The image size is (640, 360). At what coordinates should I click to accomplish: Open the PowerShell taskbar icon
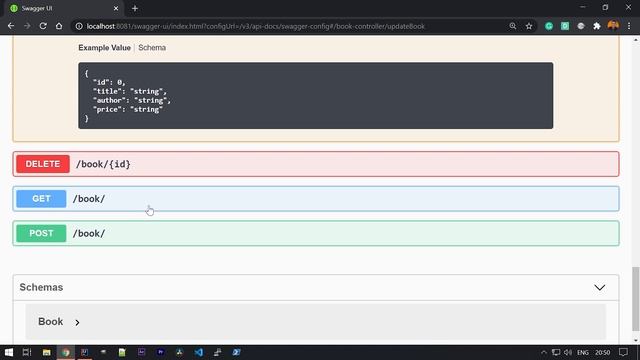236,352
